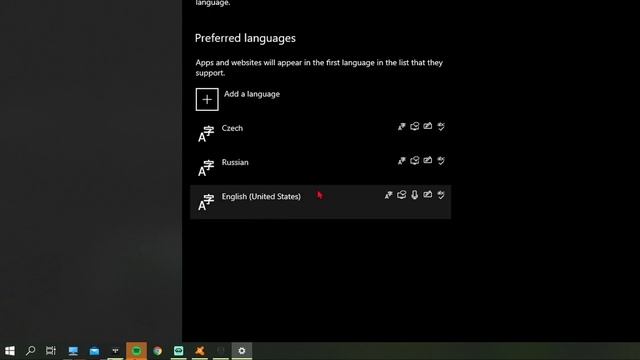Click the Russian spell-check icon
640x360 pixels.
441,161
